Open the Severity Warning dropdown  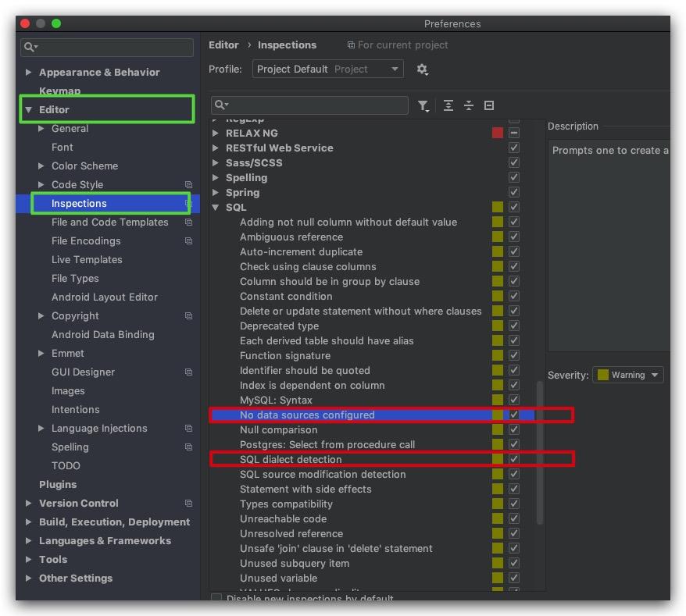point(628,375)
